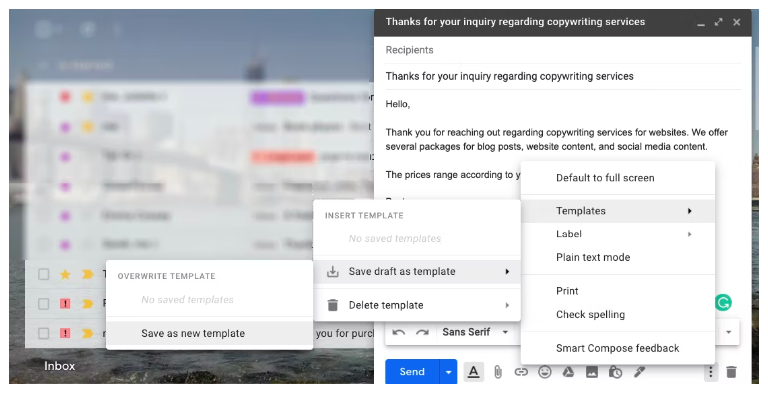Select Default to full screen option
Viewport: 768px width, 394px height.
click(x=618, y=178)
